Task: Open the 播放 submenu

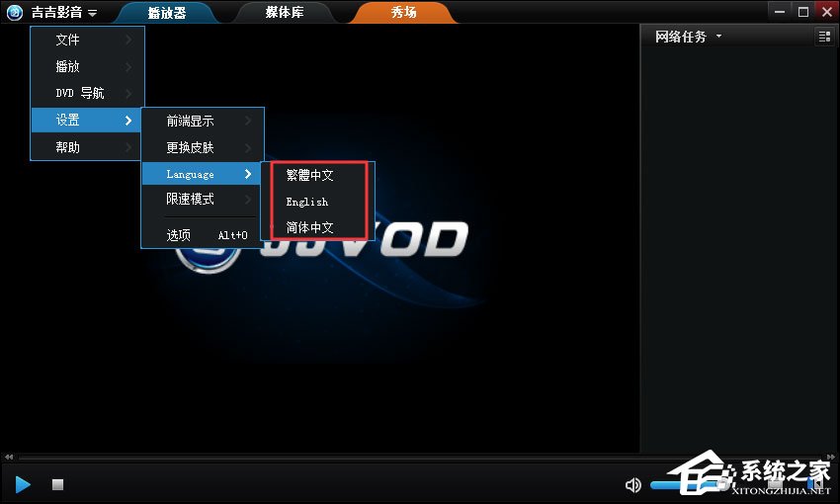Action: pos(87,66)
